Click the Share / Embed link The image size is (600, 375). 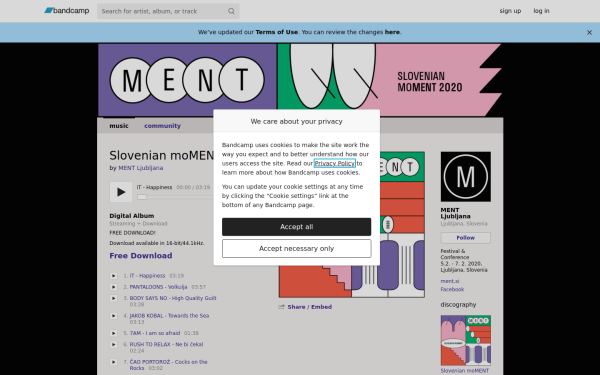(x=309, y=307)
